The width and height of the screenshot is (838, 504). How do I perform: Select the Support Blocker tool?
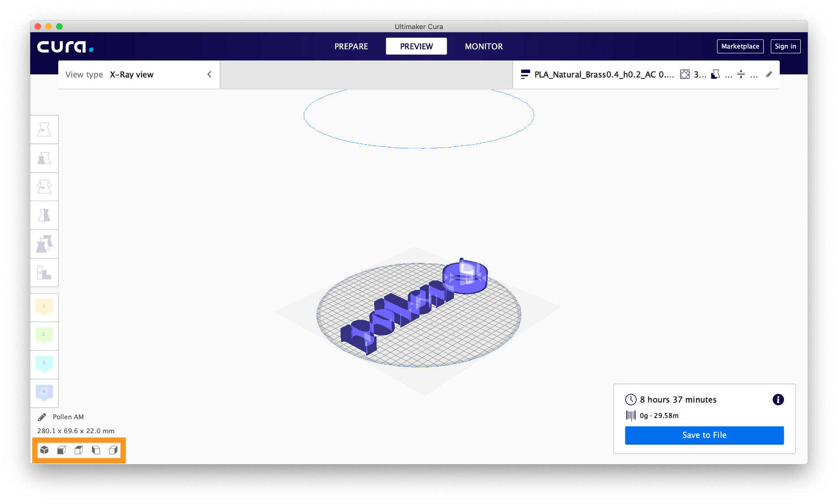click(44, 272)
